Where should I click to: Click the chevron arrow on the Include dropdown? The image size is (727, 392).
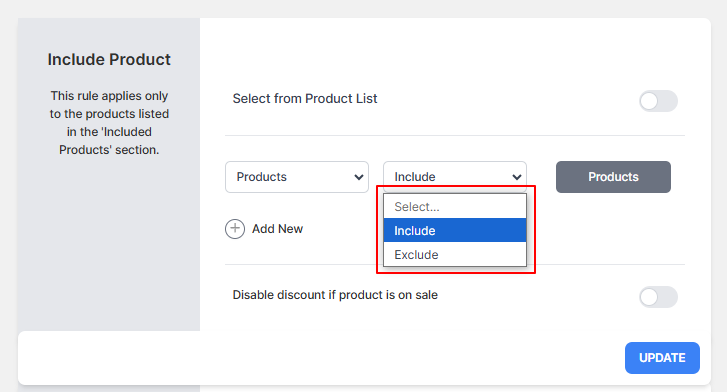click(517, 177)
